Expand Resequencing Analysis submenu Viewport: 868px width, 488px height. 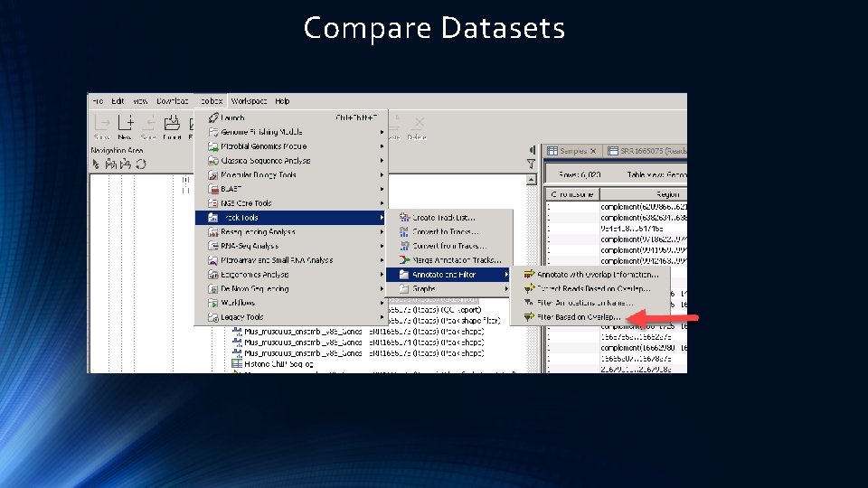pyautogui.click(x=291, y=232)
